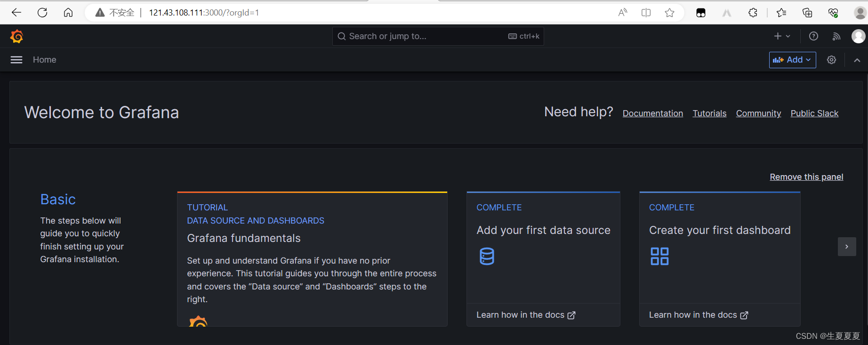
Task: Open the Grafana news feed RSS icon
Action: 836,36
